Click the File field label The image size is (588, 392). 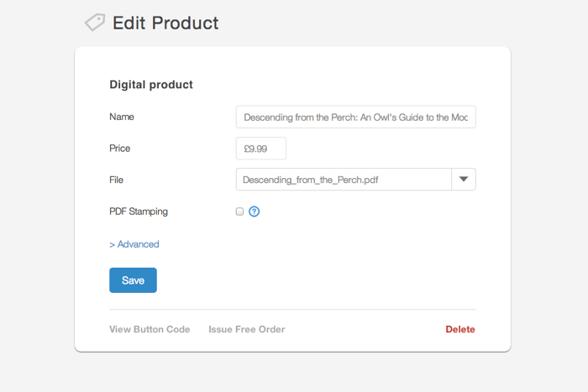click(117, 180)
